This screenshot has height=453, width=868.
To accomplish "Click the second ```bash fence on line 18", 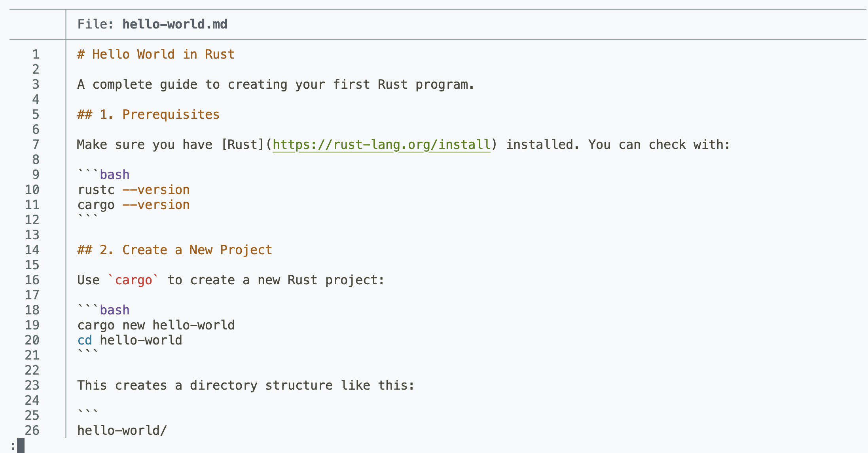I will (x=103, y=310).
